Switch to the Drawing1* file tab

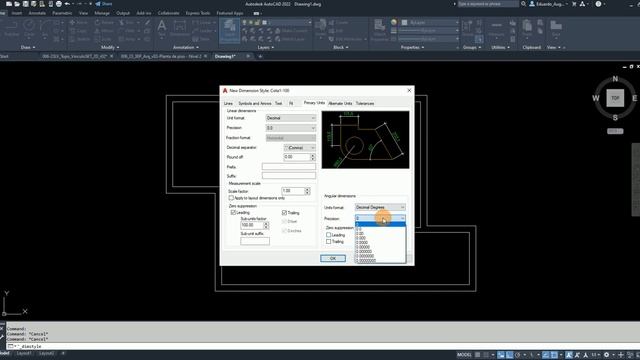point(225,56)
